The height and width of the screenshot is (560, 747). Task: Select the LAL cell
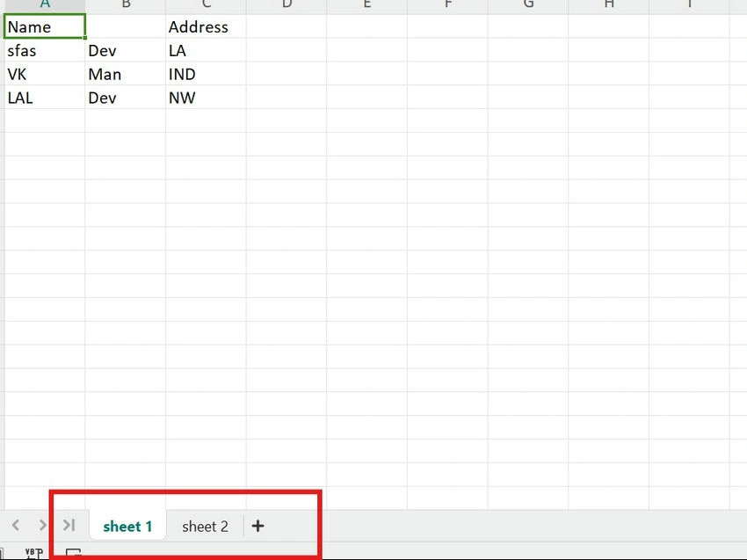(x=45, y=98)
